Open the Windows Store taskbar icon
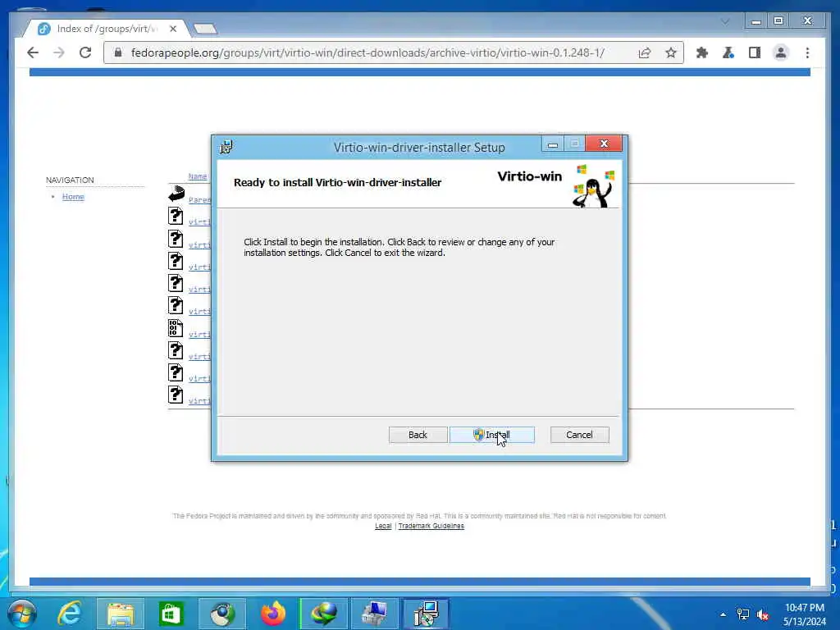This screenshot has height=630, width=840. pos(171,614)
